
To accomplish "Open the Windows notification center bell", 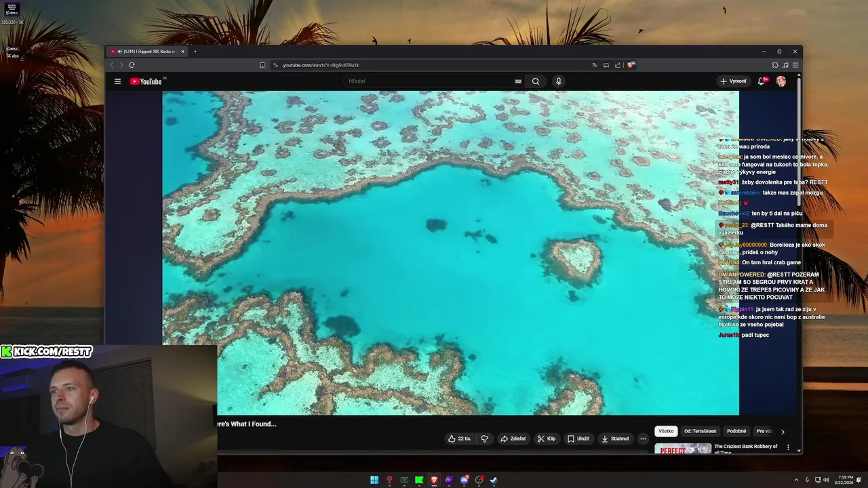I will pos(859,480).
